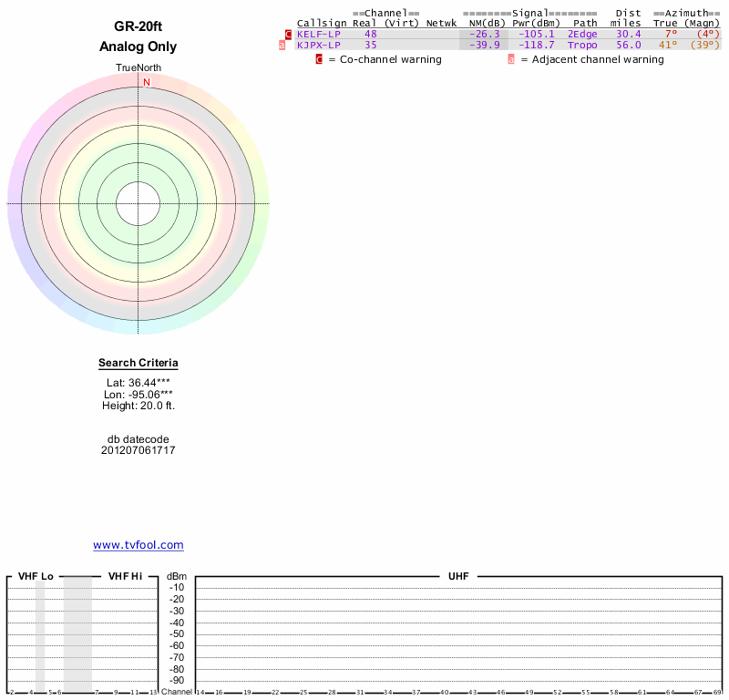Select the KELF-LP callsign
Image resolution: width=729 pixels, height=700 pixels.
click(x=319, y=34)
